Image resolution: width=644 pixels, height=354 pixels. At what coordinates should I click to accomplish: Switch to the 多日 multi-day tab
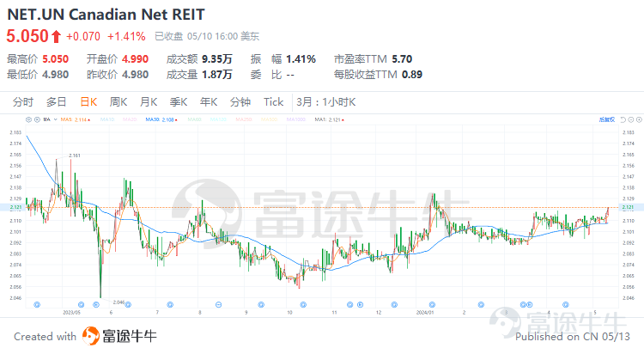point(57,102)
